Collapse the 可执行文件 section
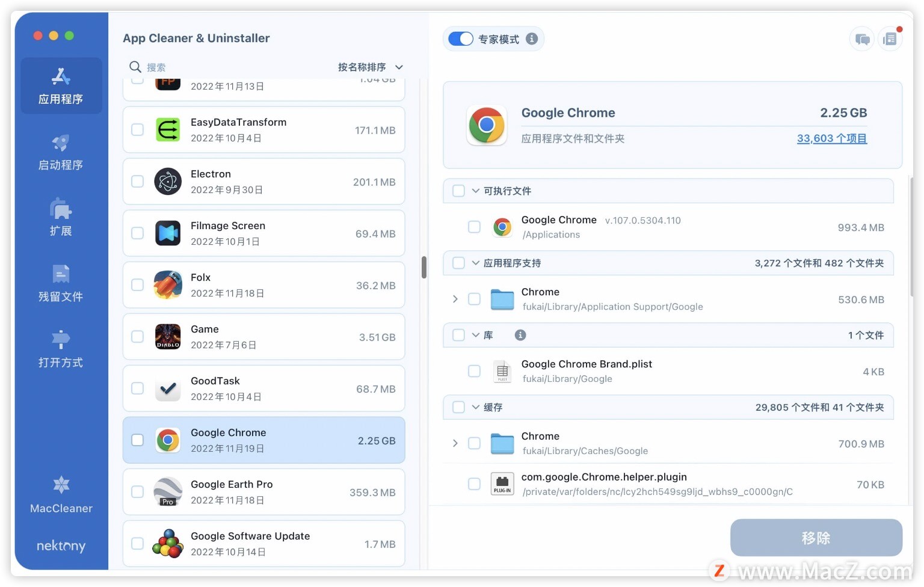924x587 pixels. point(476,191)
